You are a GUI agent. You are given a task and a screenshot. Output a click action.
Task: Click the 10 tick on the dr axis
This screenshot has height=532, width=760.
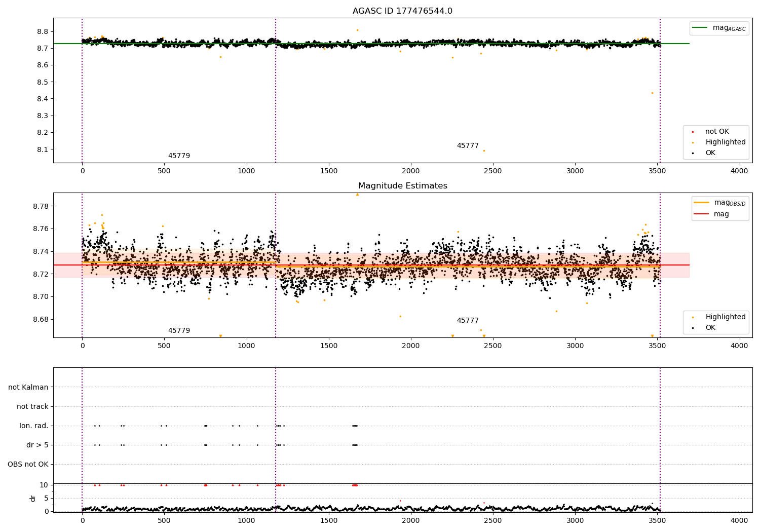pos(44,485)
